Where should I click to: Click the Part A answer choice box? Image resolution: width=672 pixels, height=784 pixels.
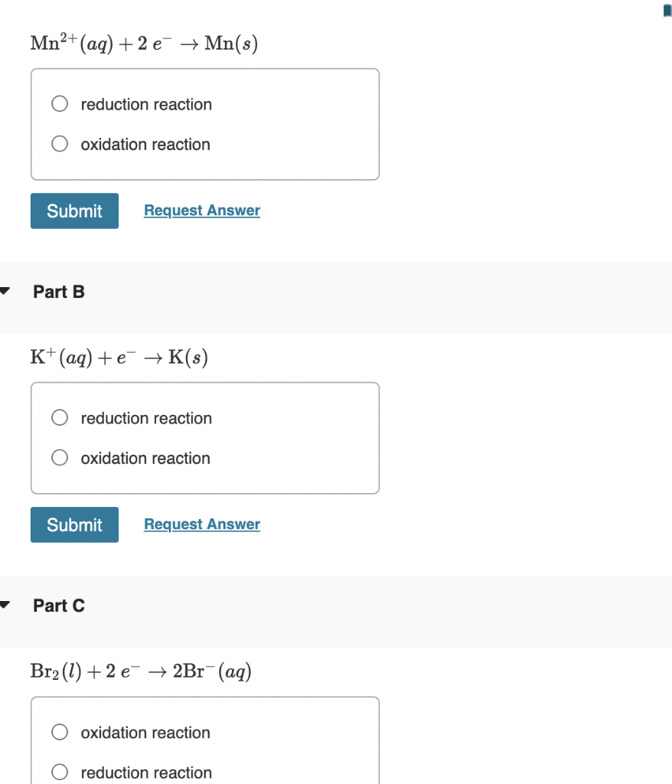(x=205, y=124)
